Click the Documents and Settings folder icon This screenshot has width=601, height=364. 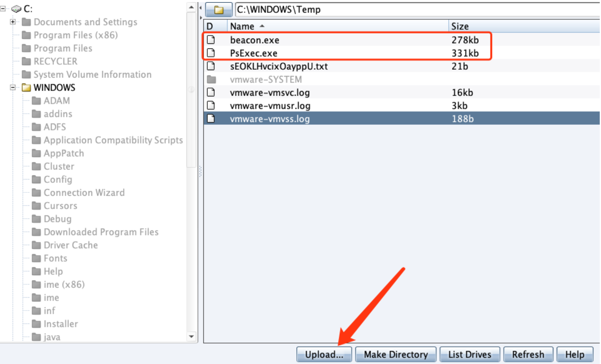pyautogui.click(x=26, y=22)
